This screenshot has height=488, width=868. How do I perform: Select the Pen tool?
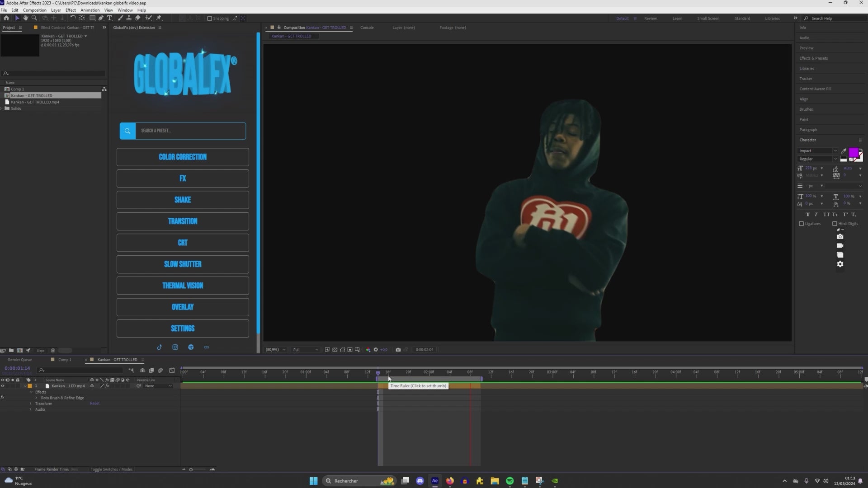pos(101,18)
